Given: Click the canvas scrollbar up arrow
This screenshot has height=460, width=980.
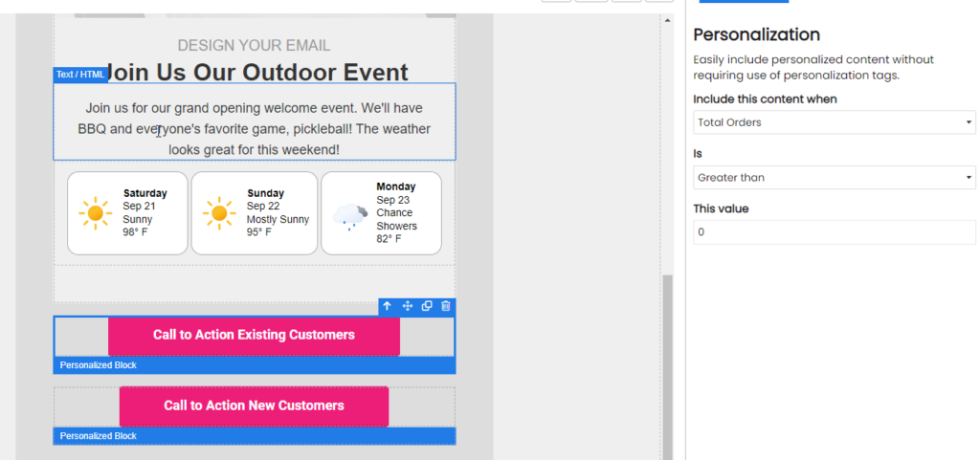Looking at the screenshot, I should click(666, 22).
